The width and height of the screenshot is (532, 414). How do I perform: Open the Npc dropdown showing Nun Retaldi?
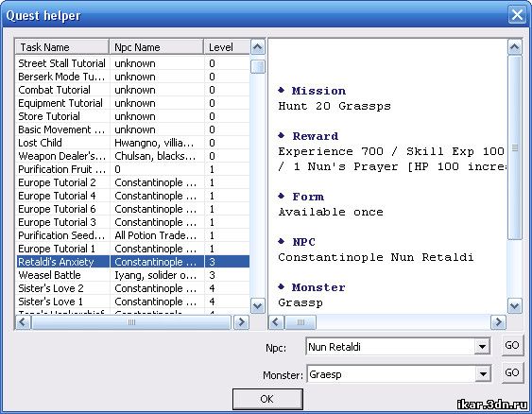tap(482, 347)
